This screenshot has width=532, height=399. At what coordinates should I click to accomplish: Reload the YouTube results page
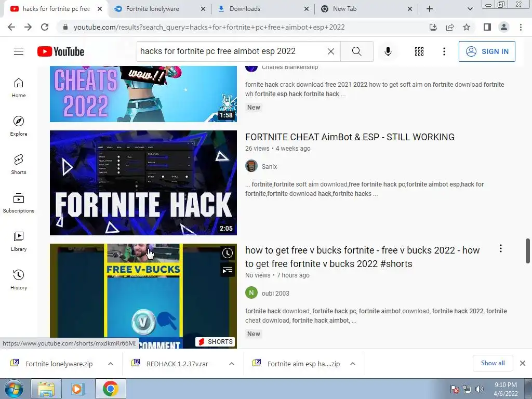tap(45, 27)
